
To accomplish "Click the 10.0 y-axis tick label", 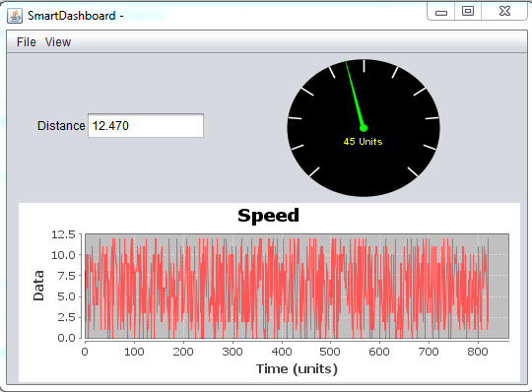I will pyautogui.click(x=63, y=255).
